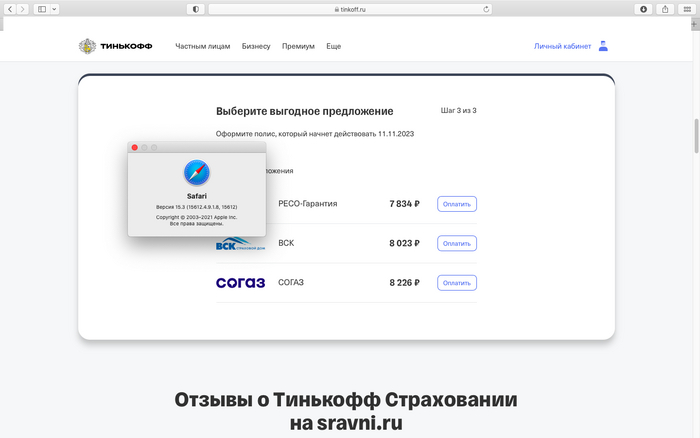Show the Safari sidebar

click(x=42, y=9)
